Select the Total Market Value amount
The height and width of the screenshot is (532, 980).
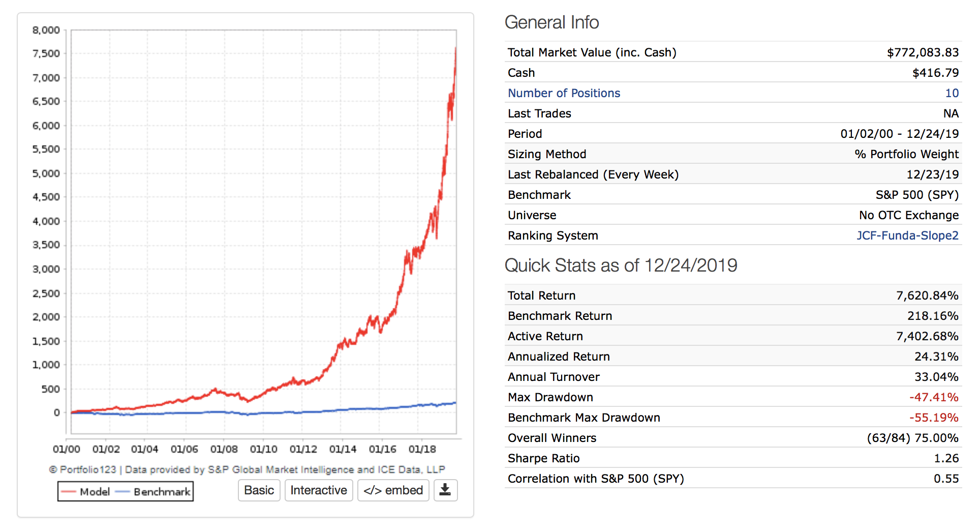pyautogui.click(x=923, y=52)
